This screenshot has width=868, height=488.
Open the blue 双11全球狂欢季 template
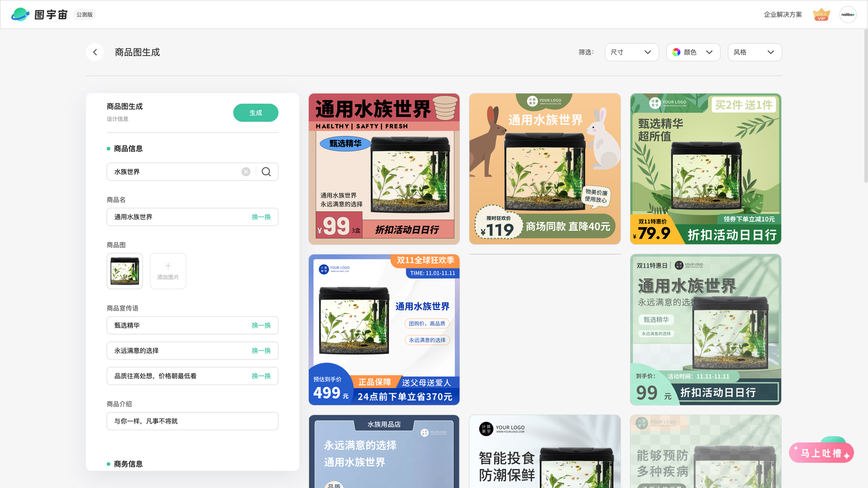(384, 330)
